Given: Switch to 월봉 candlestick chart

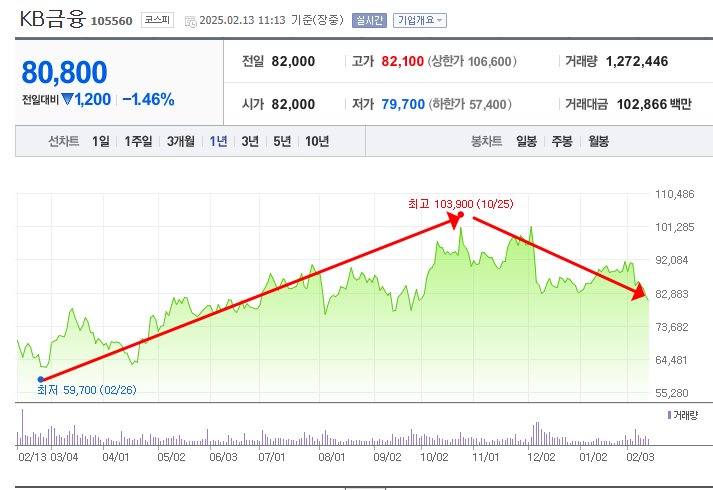Looking at the screenshot, I should (598, 141).
